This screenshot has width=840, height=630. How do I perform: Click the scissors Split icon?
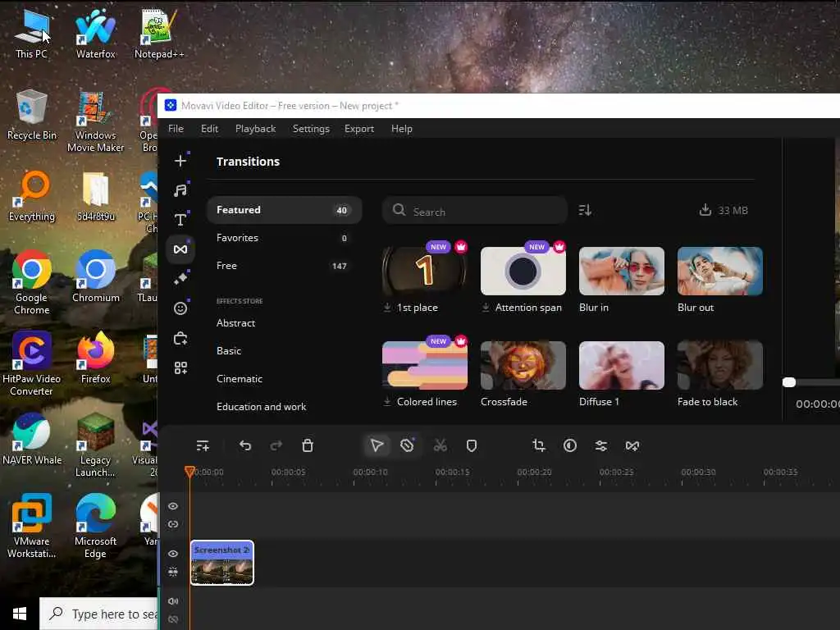click(441, 445)
